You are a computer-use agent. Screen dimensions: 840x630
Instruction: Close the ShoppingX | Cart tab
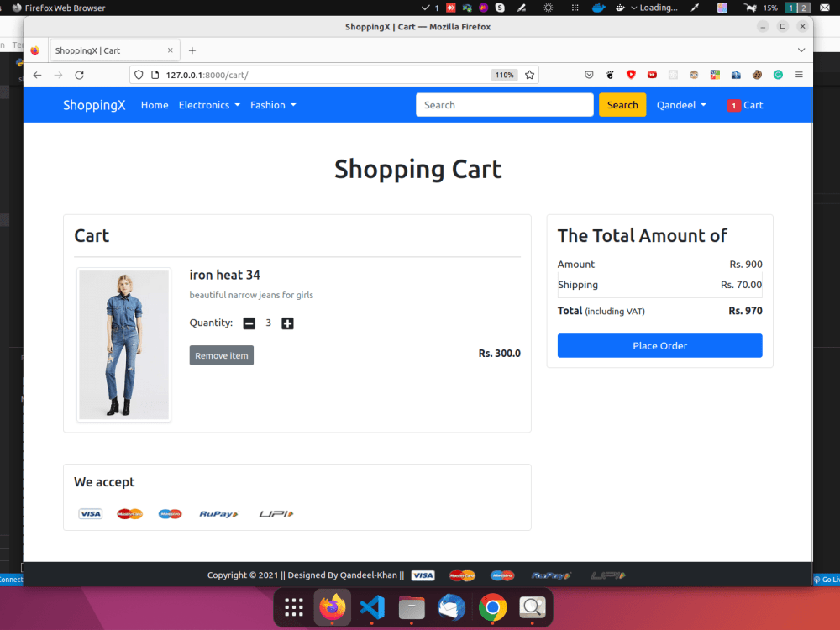click(x=171, y=50)
